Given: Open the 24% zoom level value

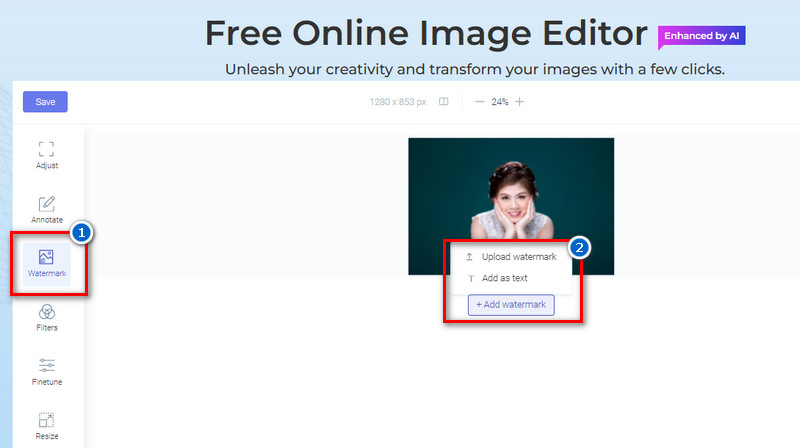Looking at the screenshot, I should pyautogui.click(x=499, y=102).
